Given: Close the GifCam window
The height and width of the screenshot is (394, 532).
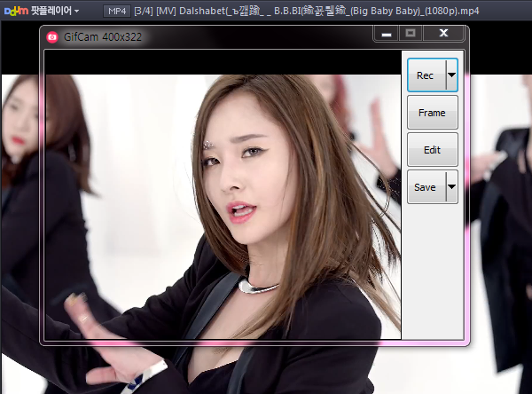Looking at the screenshot, I should [x=443, y=34].
